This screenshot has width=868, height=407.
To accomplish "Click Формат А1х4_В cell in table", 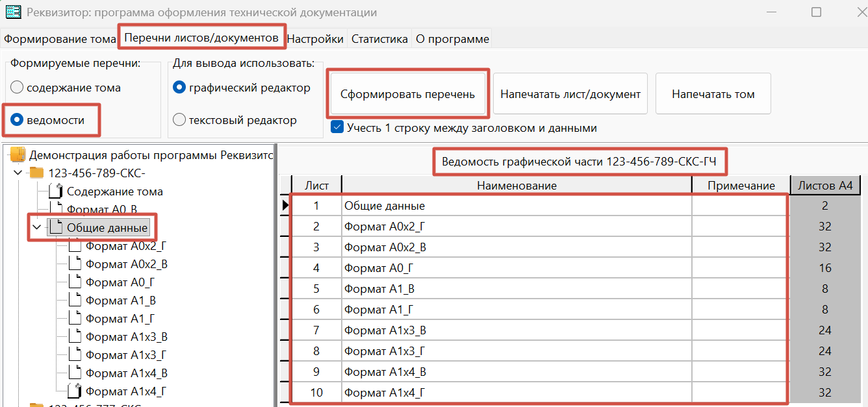I will [x=517, y=372].
